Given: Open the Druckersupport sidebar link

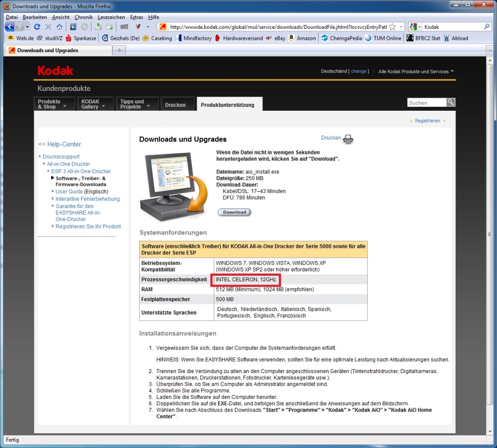Looking at the screenshot, I should point(61,156).
